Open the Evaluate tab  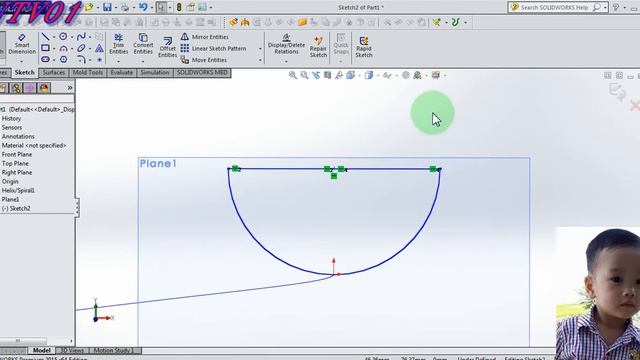point(122,73)
